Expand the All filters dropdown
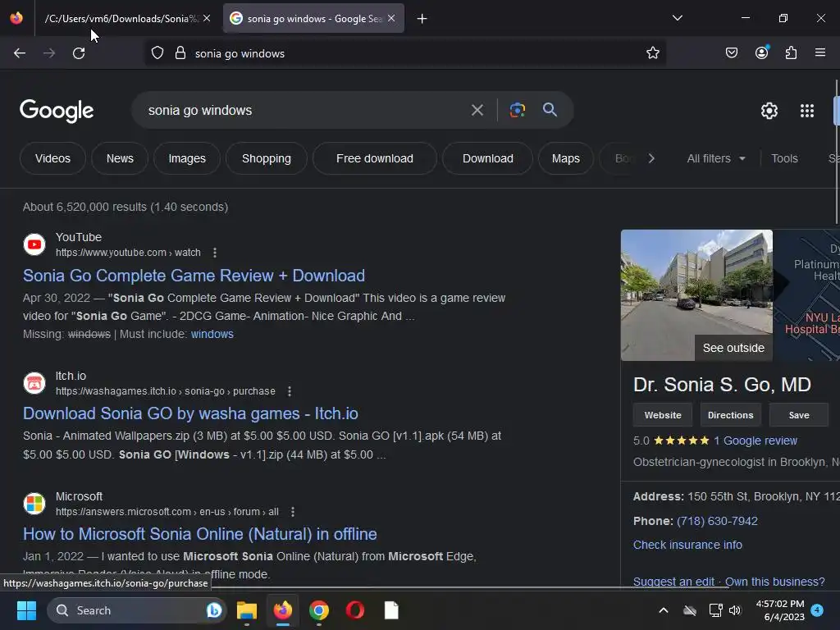This screenshot has width=840, height=630. click(x=716, y=158)
